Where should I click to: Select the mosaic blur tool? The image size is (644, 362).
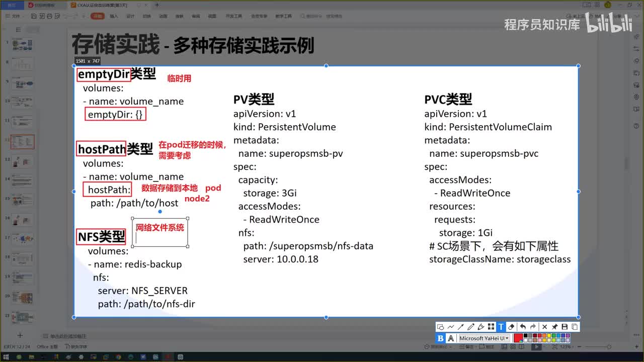pyautogui.click(x=491, y=327)
